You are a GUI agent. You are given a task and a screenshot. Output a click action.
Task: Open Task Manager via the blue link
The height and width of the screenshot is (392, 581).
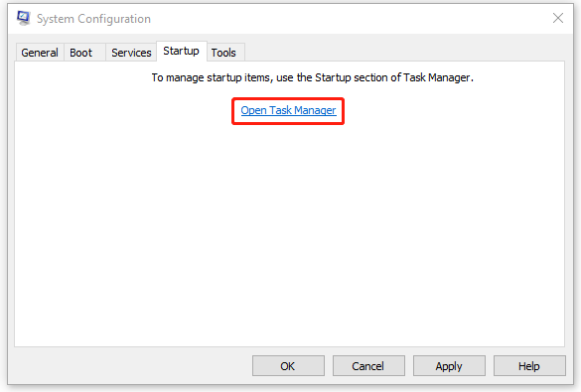pos(288,110)
